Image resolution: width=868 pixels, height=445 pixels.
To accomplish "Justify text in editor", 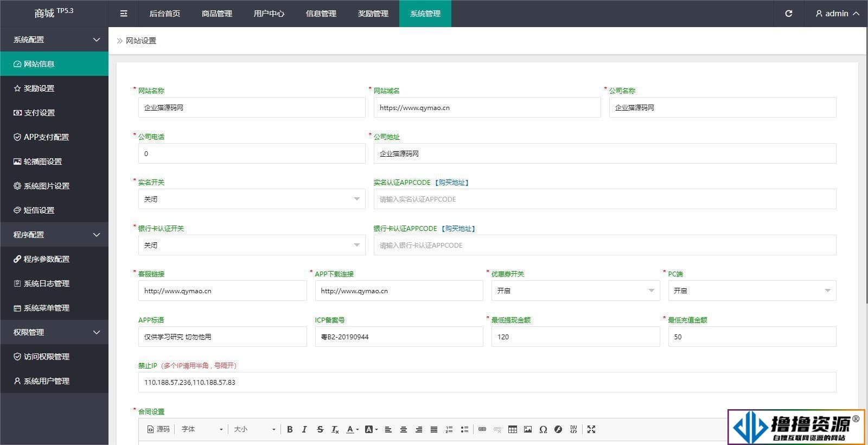I will coord(434,429).
